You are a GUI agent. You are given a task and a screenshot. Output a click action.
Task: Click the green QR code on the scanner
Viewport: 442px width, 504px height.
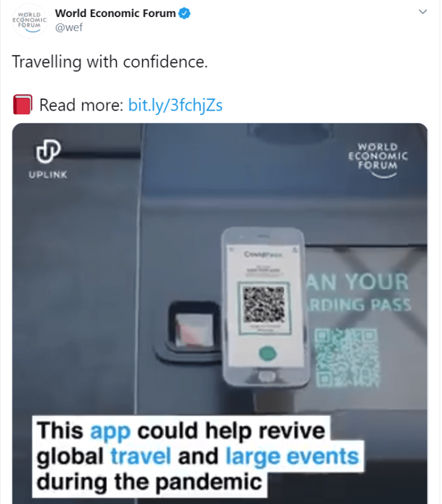pos(347,357)
